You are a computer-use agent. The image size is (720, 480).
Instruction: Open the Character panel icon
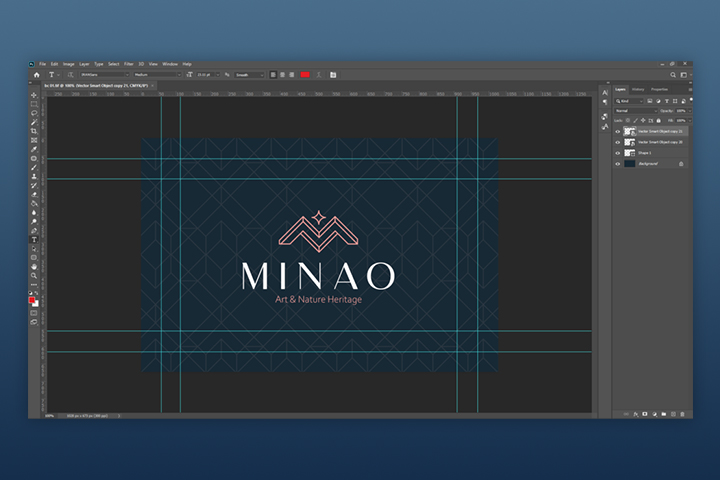point(605,93)
